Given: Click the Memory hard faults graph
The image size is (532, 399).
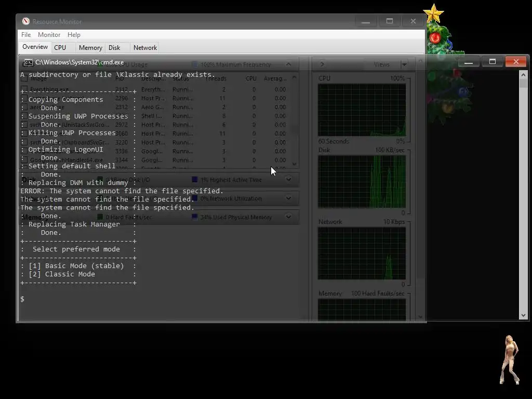Looking at the screenshot, I should tap(362, 309).
